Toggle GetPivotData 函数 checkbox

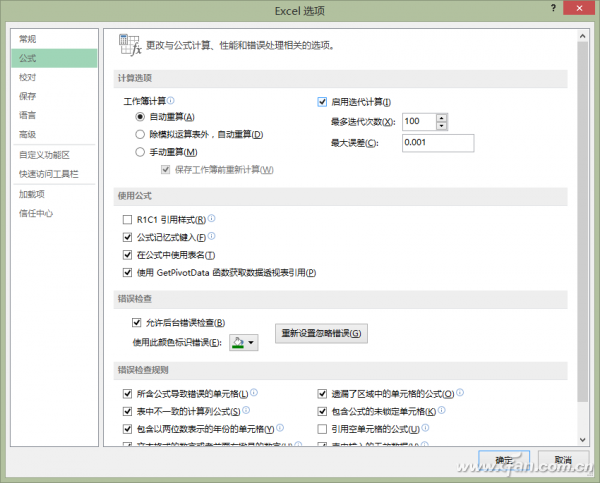pyautogui.click(x=127, y=273)
